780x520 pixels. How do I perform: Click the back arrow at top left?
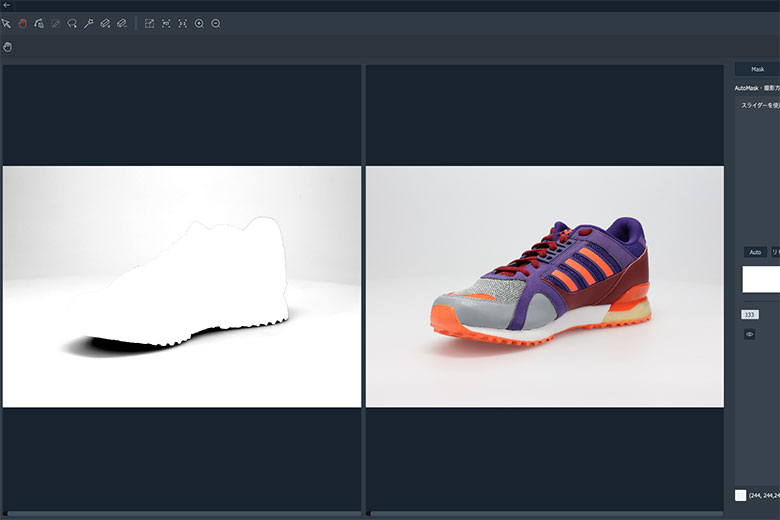[7, 5]
